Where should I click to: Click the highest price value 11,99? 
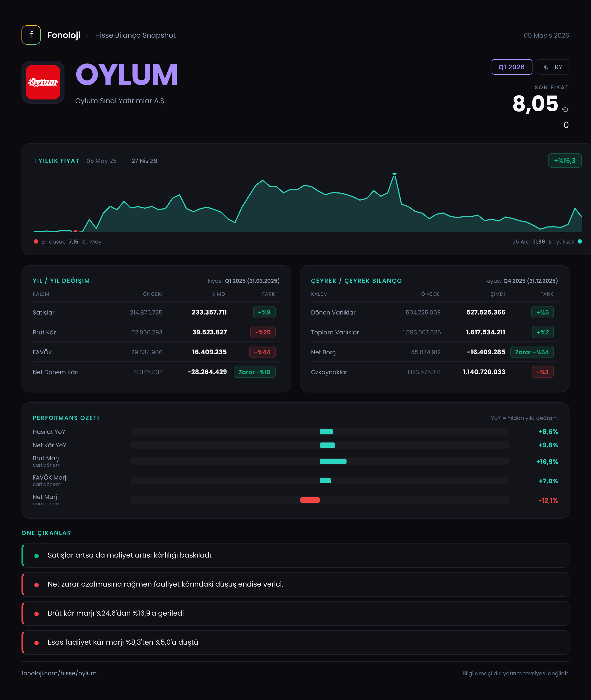539,242
